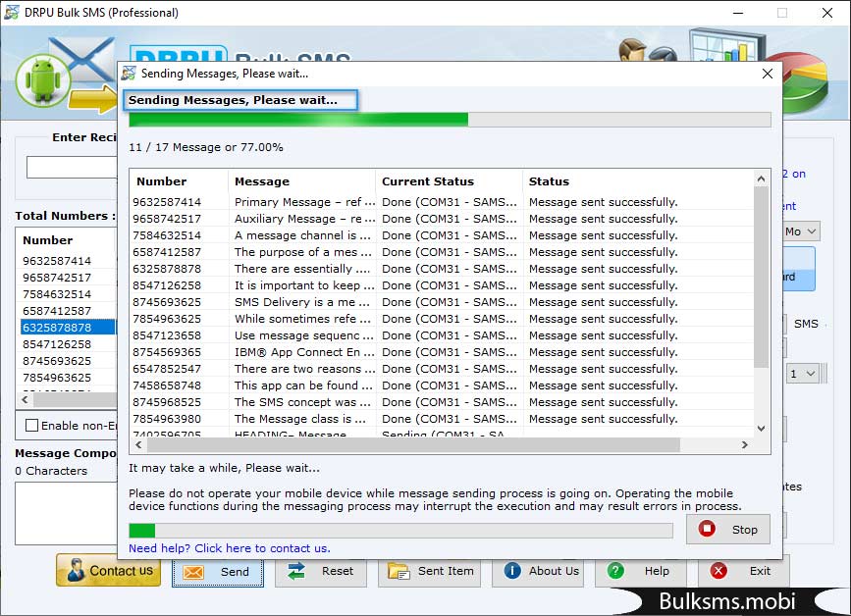Click the Sent Item folder icon
The width and height of the screenshot is (851, 616).
[x=399, y=572]
